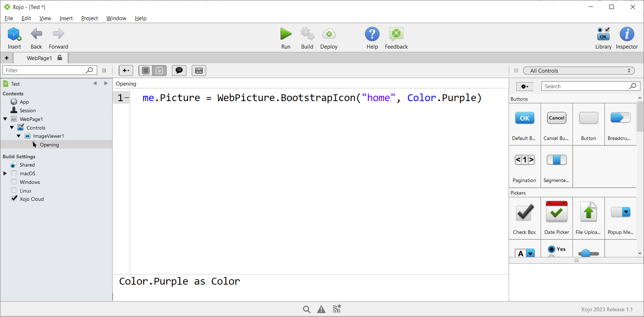
Task: Select the Cancel Button control
Action: tap(557, 124)
